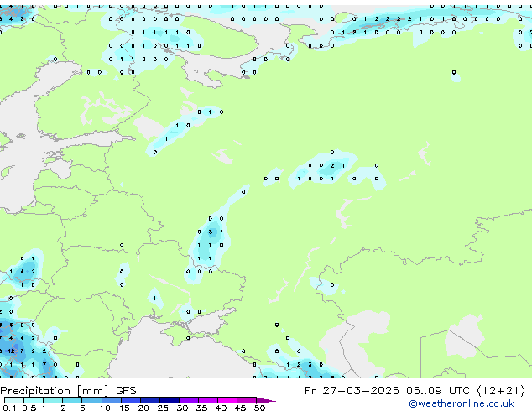Screen dimensions: 532x411
Task: Click the purple arrow tip above 50
Action: pos(266,401)
